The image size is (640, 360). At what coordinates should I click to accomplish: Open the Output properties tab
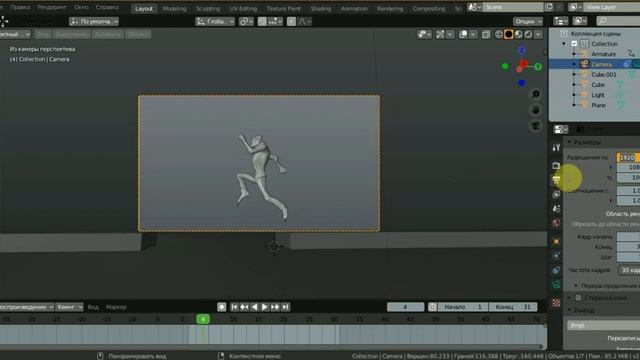point(556,180)
